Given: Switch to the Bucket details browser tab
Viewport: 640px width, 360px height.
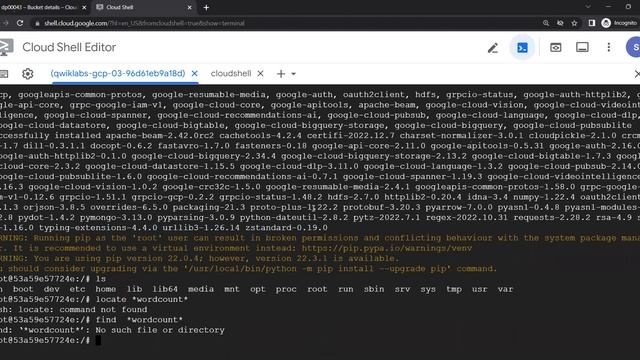Looking at the screenshot, I should pyautogui.click(x=39, y=7).
